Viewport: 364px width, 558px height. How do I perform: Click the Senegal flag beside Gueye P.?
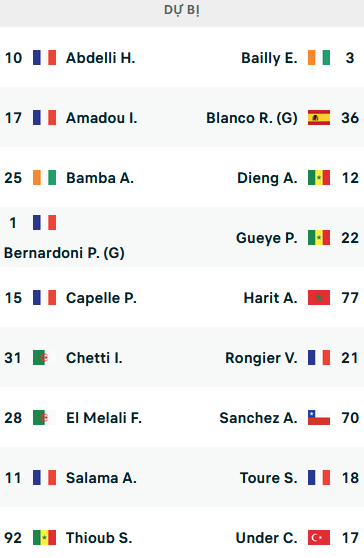(x=319, y=238)
